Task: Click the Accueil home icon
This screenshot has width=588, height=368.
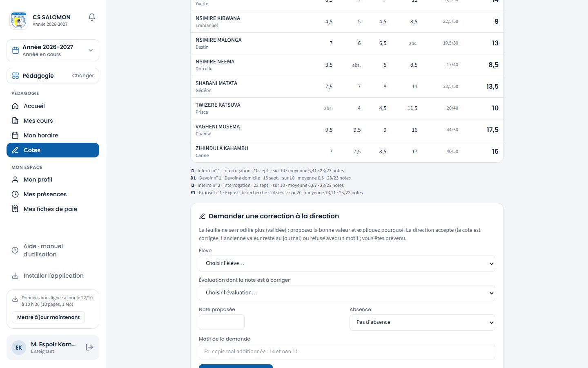Action: click(x=15, y=106)
